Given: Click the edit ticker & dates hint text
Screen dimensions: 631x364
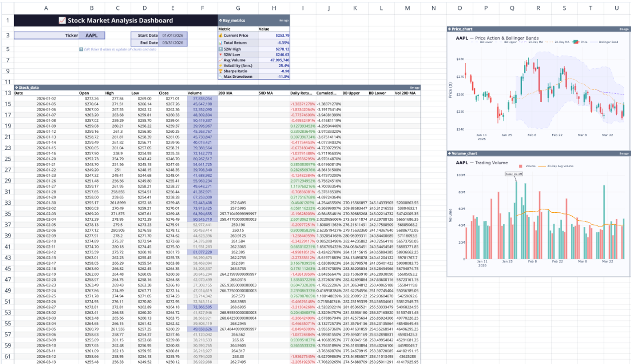Looking at the screenshot, I should [x=120, y=49].
